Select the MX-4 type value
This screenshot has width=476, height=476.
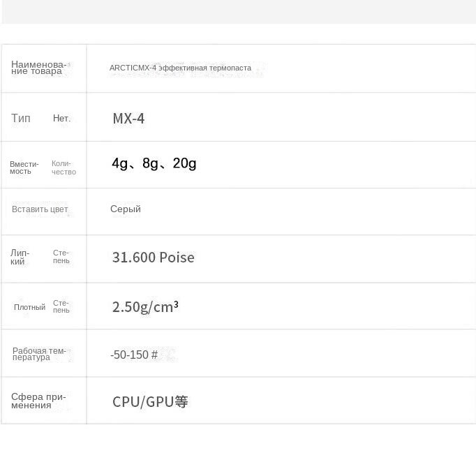128,119
